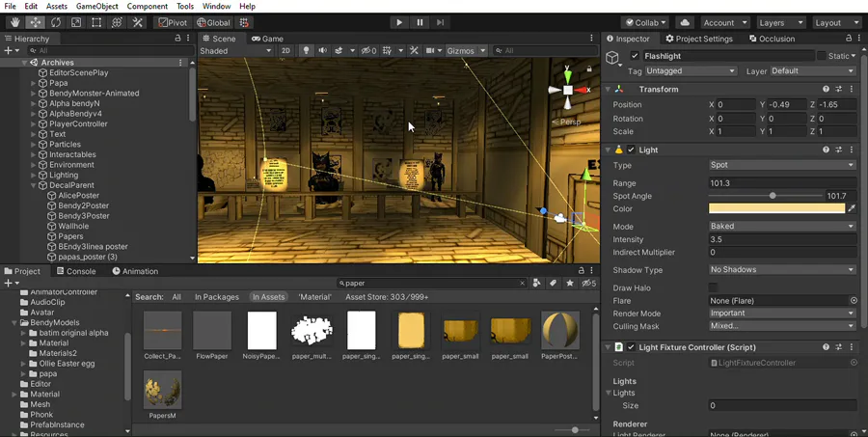Search by type icon in Project
Screen dimensions: 868x437
[x=536, y=283]
